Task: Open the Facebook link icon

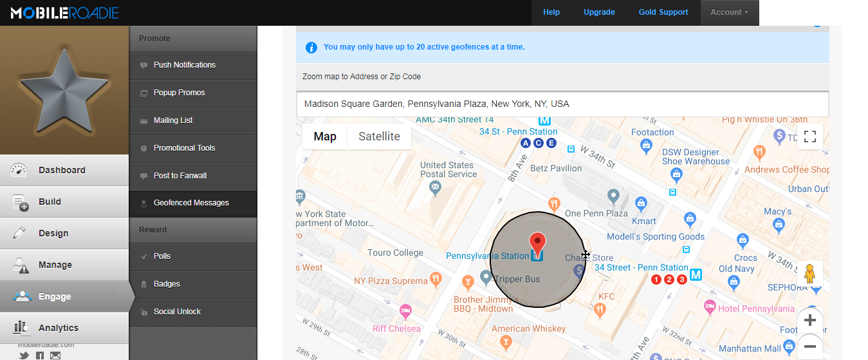Action: pyautogui.click(x=40, y=355)
